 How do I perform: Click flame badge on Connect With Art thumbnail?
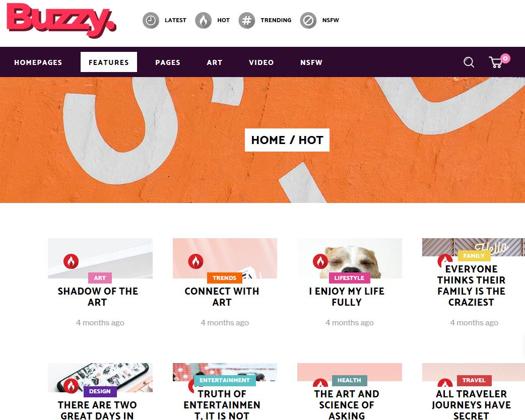(195, 261)
